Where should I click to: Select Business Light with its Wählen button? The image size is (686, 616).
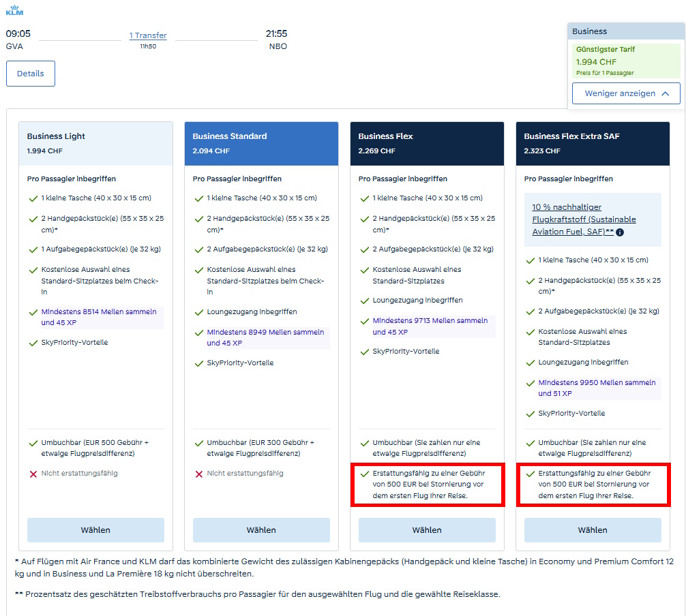[x=95, y=530]
